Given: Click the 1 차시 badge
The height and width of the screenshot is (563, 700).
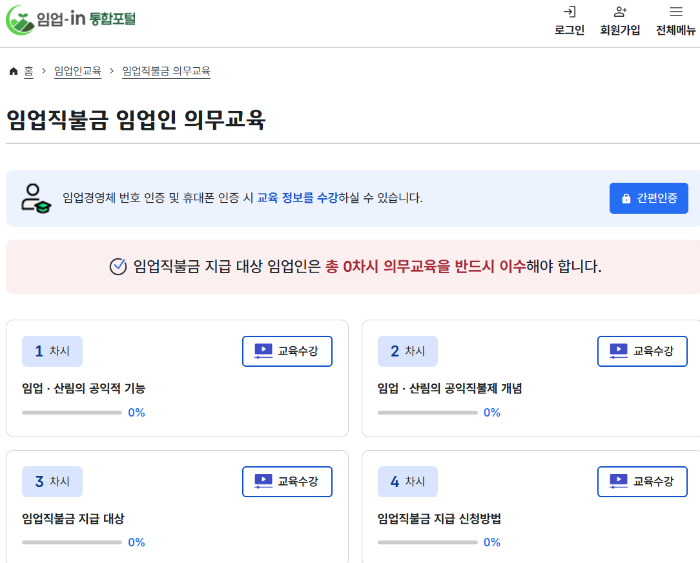Looking at the screenshot, I should (x=52, y=351).
